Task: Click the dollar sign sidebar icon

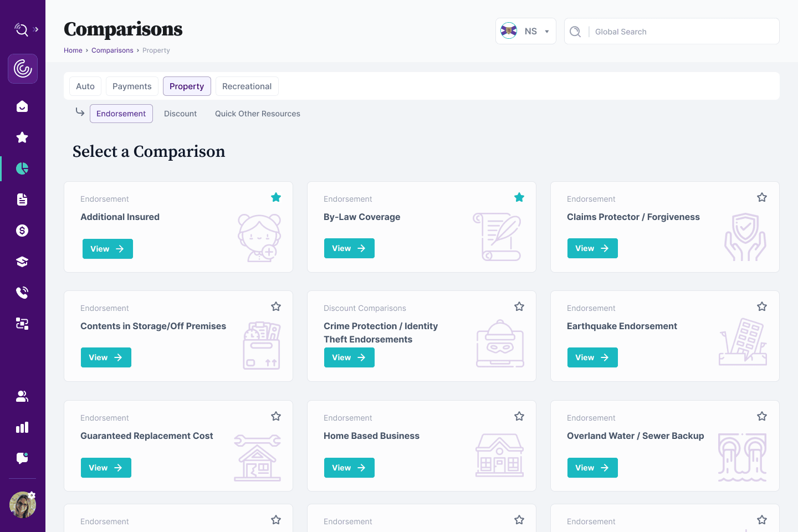Action: click(x=22, y=231)
